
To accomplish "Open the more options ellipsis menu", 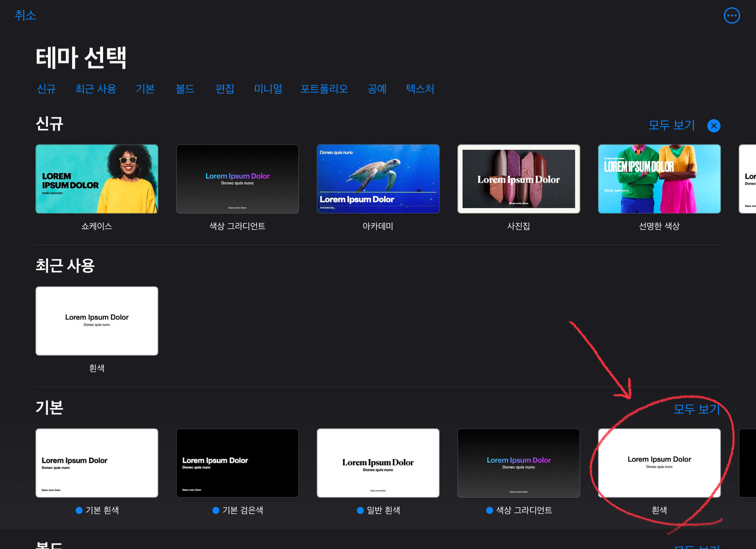I will pyautogui.click(x=732, y=15).
